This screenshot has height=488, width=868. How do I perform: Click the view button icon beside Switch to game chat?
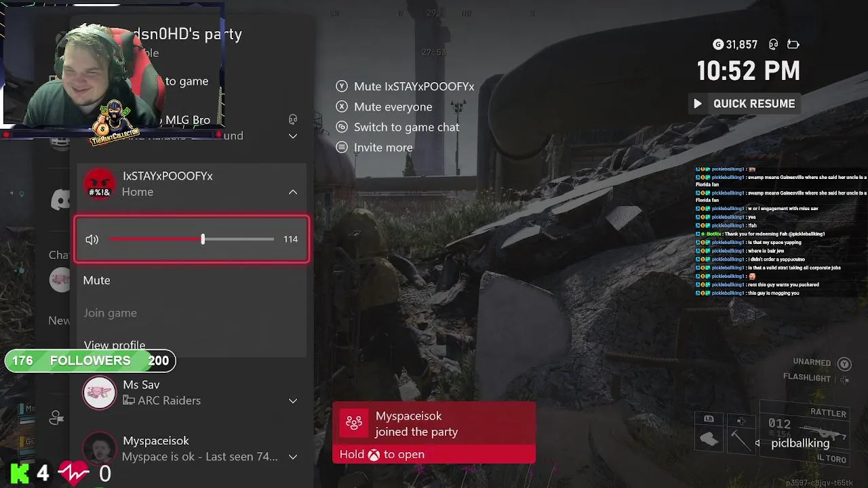(342, 127)
